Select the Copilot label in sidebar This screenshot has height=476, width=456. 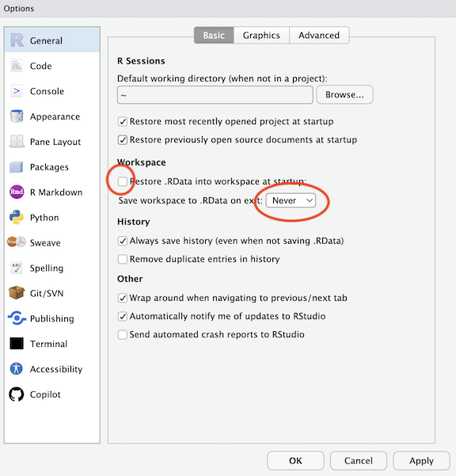coord(45,394)
